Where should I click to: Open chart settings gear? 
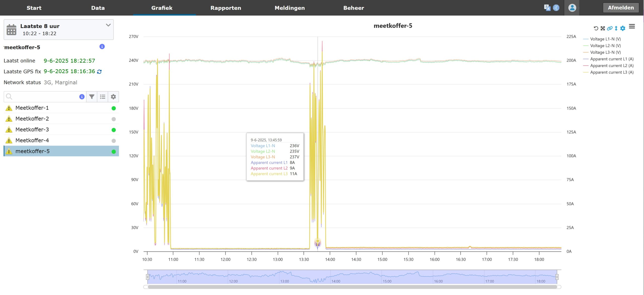(623, 28)
